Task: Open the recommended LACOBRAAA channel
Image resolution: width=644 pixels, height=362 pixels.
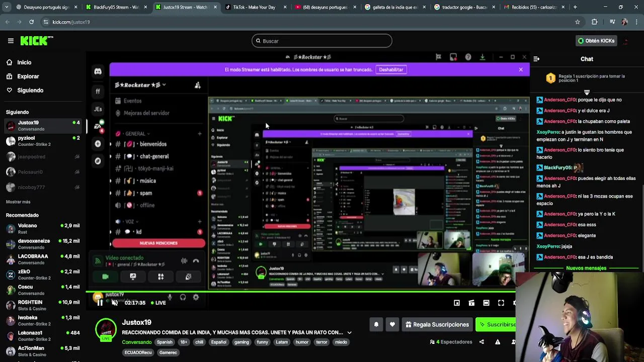Action: coord(42,259)
